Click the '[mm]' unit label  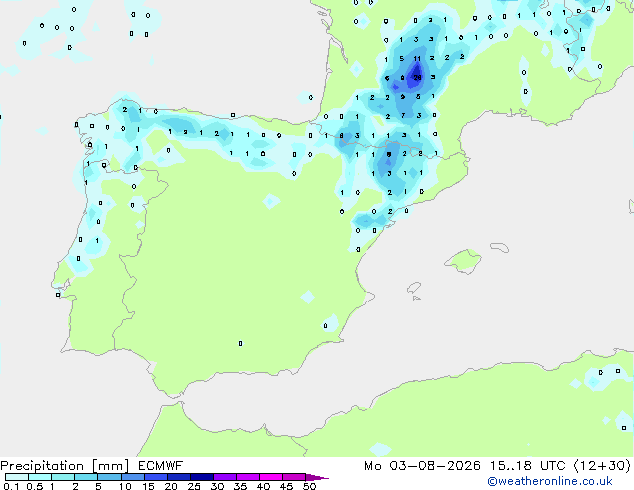click(110, 466)
